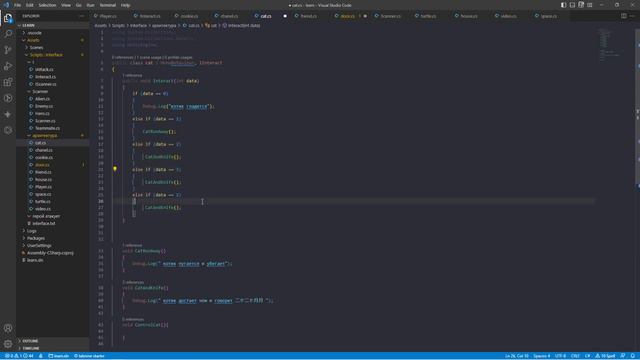The image size is (640, 360).
Task: Toggle panel layout icon
Action: click(x=572, y=5)
